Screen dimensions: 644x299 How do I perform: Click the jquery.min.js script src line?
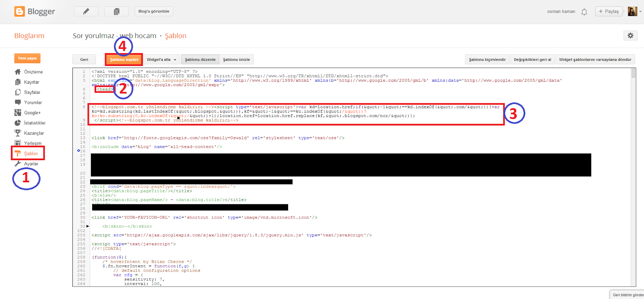(x=231, y=235)
